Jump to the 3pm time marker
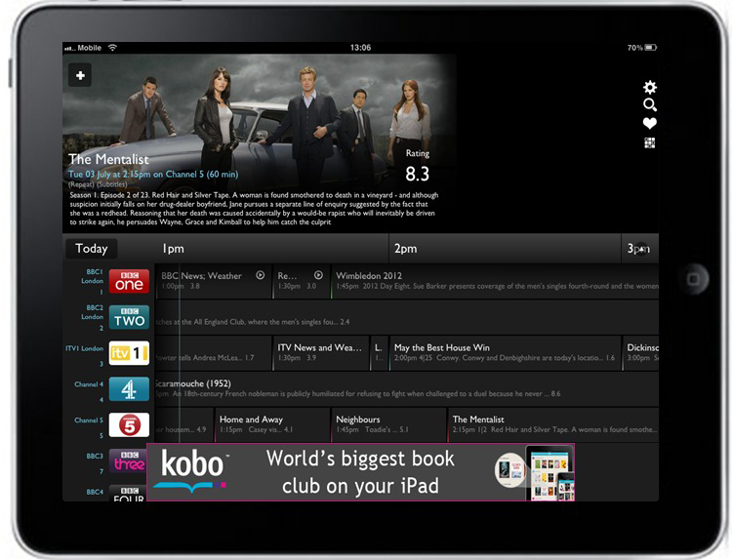Viewport: 732px width, 560px height. pyautogui.click(x=638, y=249)
